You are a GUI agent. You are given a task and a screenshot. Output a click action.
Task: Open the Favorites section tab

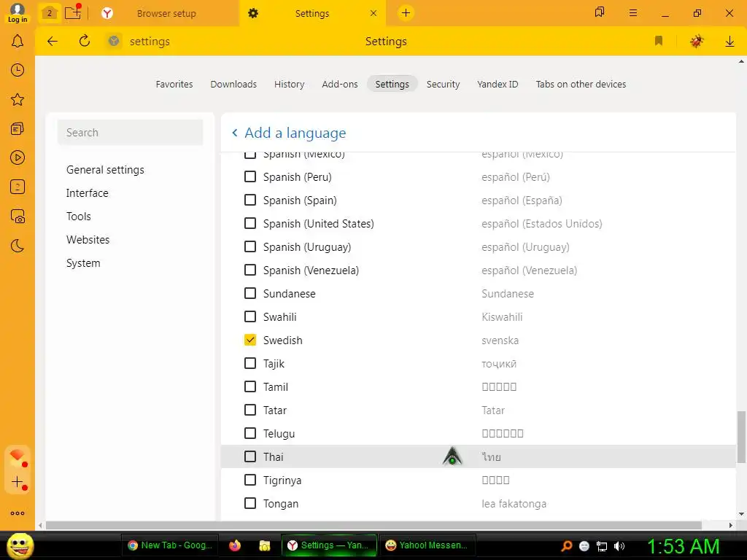(174, 85)
